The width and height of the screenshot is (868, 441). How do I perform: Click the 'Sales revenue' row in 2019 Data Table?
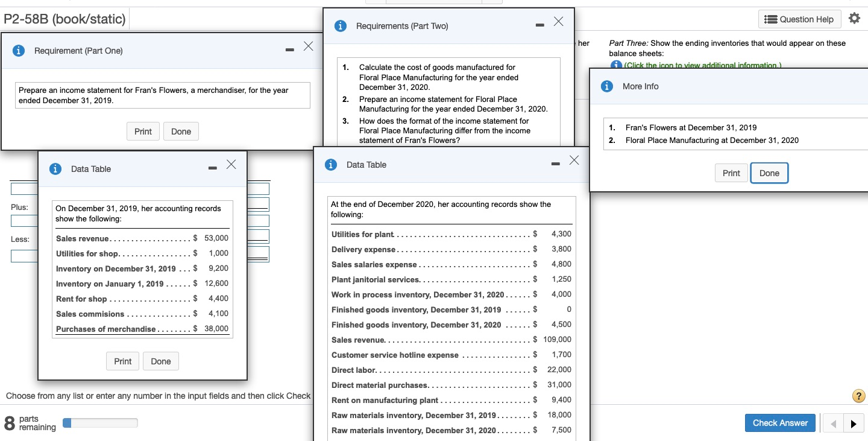pos(142,238)
